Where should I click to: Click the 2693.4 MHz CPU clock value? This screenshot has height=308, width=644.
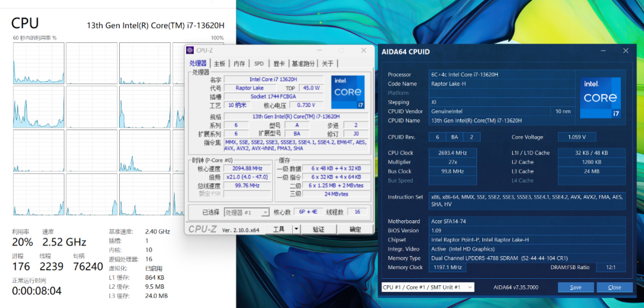click(453, 153)
